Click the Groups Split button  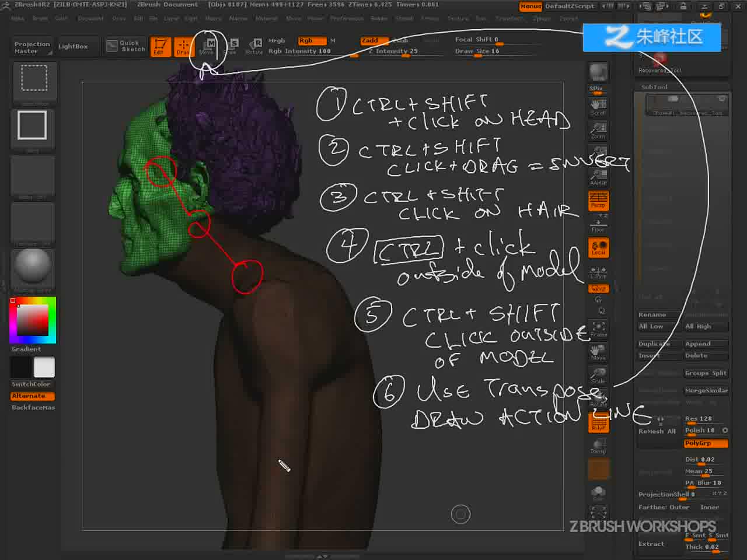click(x=706, y=373)
